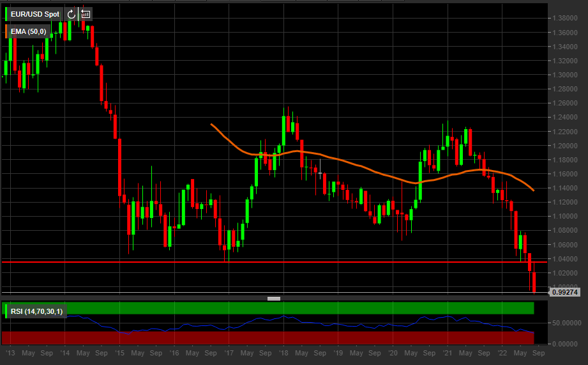Click green color bar beside EUR/USD Spot
Screen dimensions: 588x365
tap(6, 13)
